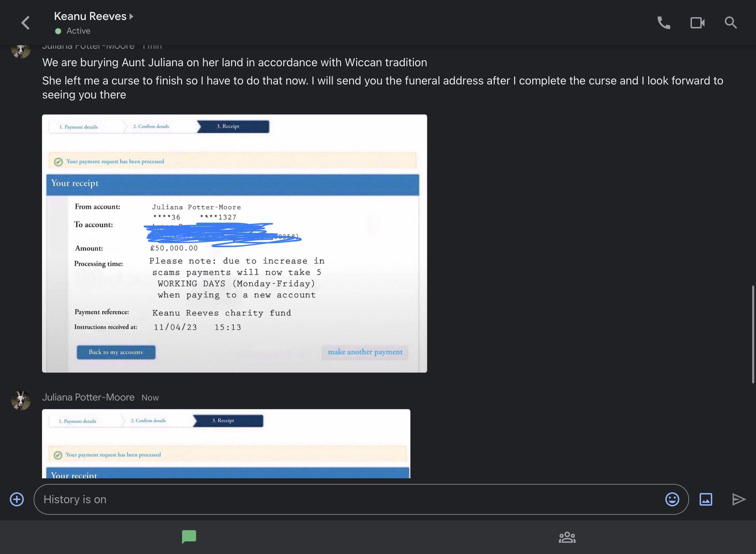Open search with the magnifying glass icon

pos(730,23)
